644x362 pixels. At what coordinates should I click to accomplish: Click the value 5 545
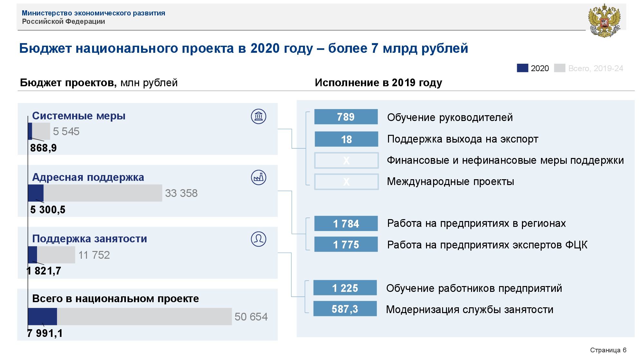[66, 131]
